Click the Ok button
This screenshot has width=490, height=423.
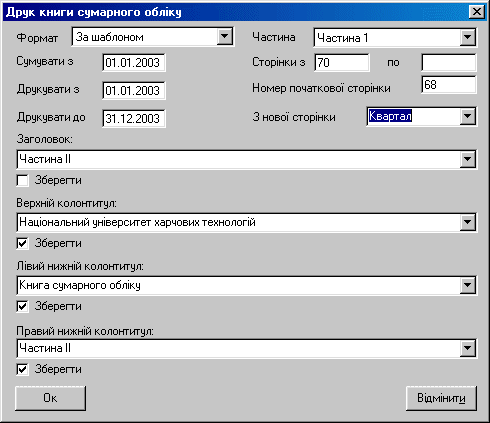pyautogui.click(x=50, y=398)
